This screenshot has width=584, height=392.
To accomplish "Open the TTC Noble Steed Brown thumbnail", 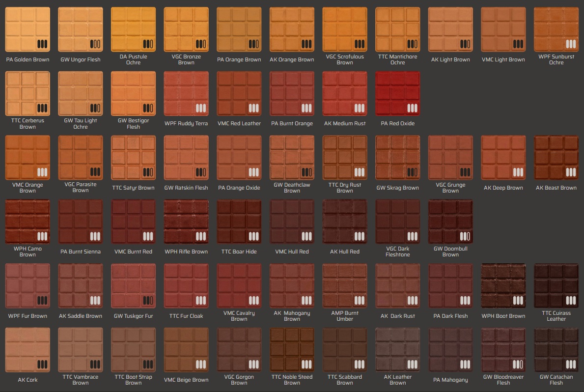I will coord(292,350).
